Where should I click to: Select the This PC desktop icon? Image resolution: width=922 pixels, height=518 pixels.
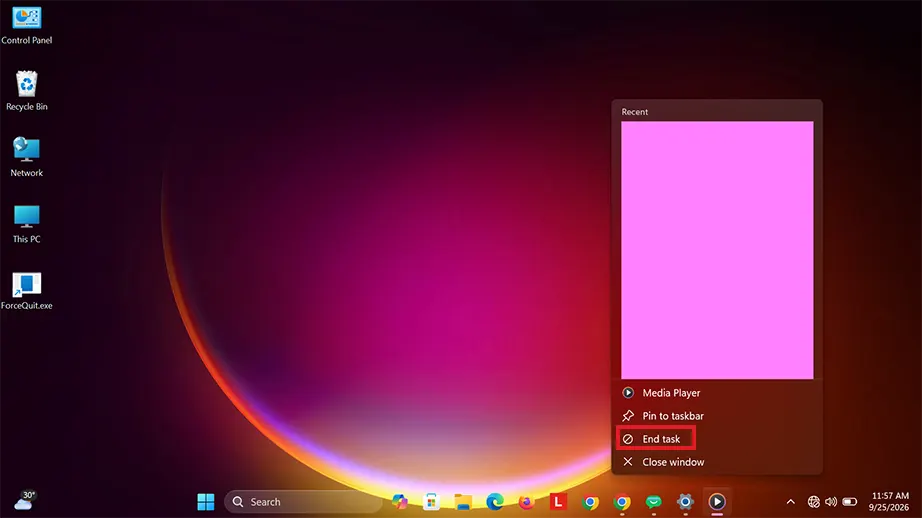[26, 223]
